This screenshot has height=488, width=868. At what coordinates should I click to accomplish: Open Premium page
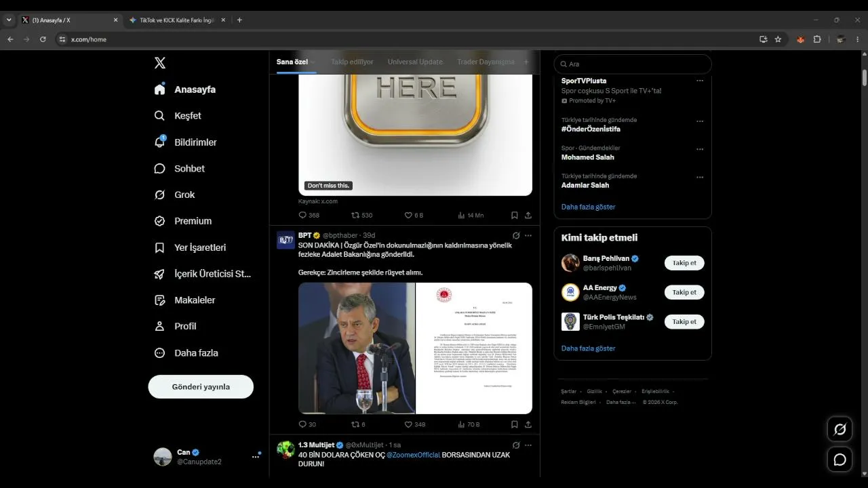(183, 221)
